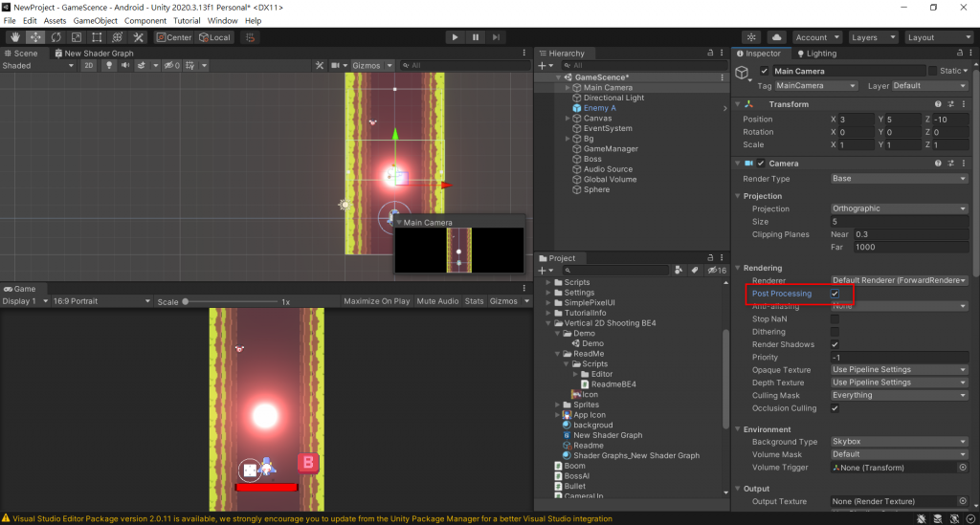Enable Dithering checkbox

click(835, 332)
